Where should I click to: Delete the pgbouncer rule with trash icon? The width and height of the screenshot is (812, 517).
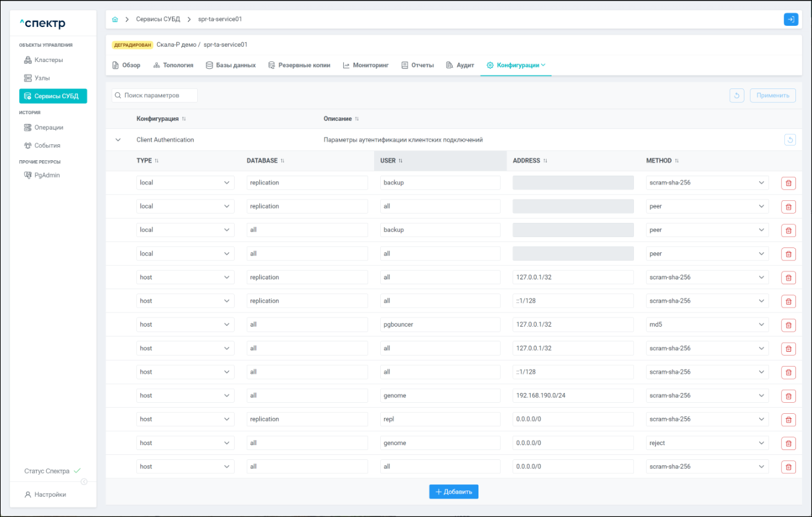click(788, 325)
